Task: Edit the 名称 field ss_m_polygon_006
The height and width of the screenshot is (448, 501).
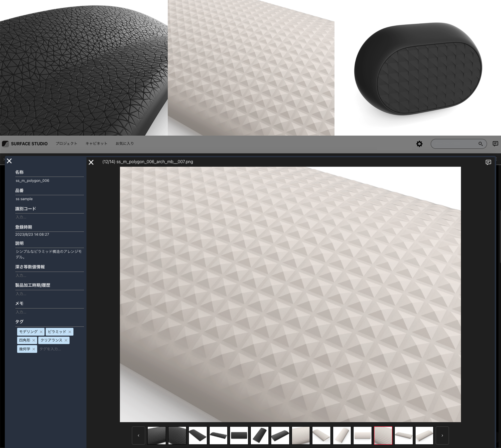Action: (50, 181)
